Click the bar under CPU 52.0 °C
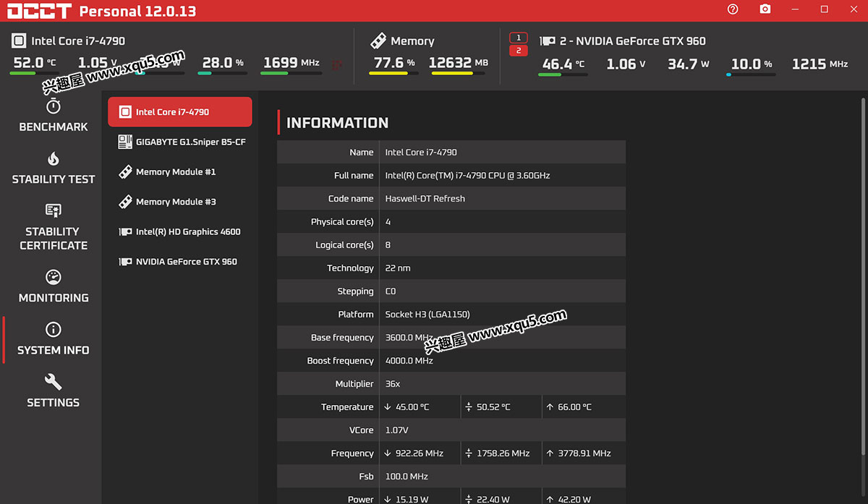The width and height of the screenshot is (868, 504). coord(34,73)
